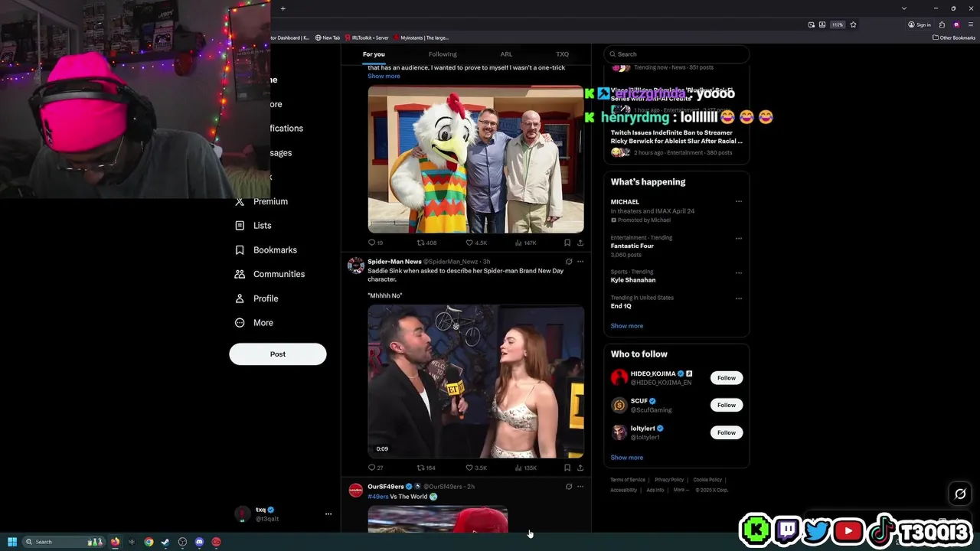980x551 pixels.
Task: Click the browser Sign in button
Action: point(920,24)
